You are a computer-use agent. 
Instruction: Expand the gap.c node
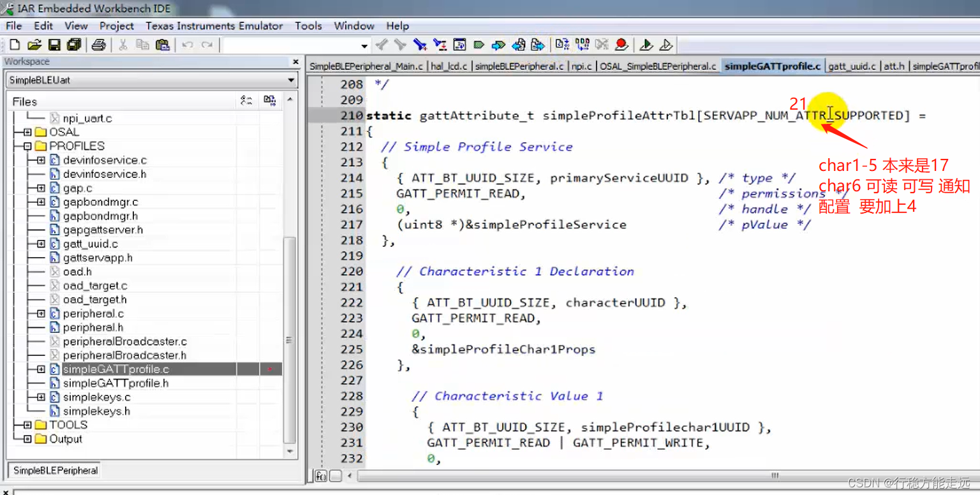[41, 188]
